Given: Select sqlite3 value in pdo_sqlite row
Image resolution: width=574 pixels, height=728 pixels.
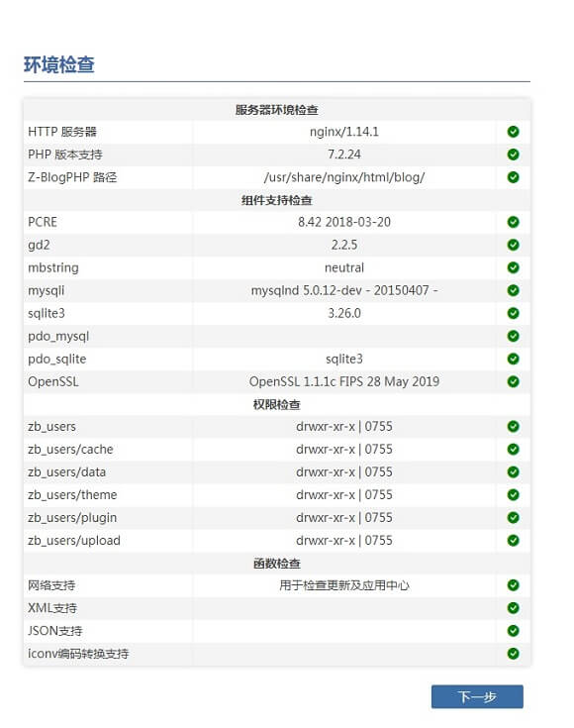Looking at the screenshot, I should click(343, 359).
